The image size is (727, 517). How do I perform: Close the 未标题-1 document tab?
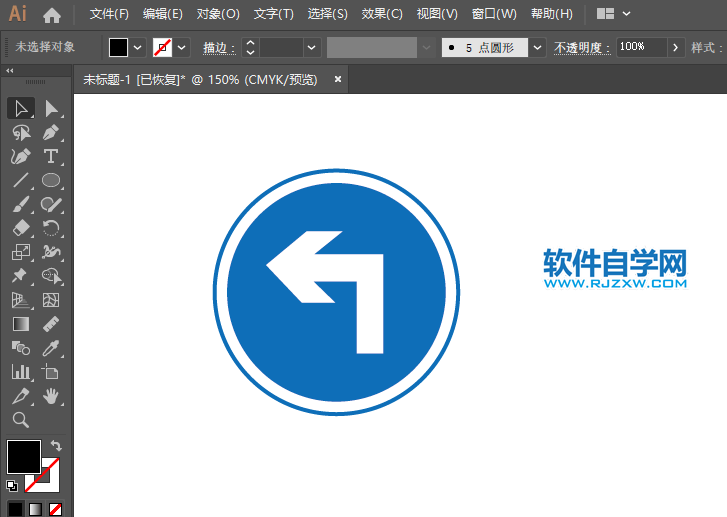(x=338, y=79)
